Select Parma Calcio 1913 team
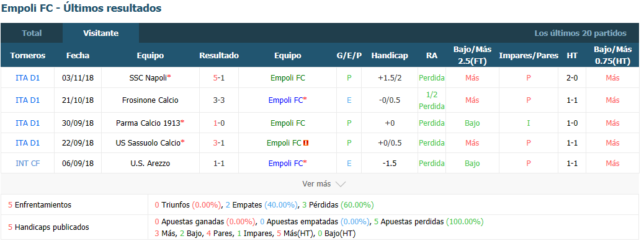The image size is (644, 241). (x=148, y=123)
